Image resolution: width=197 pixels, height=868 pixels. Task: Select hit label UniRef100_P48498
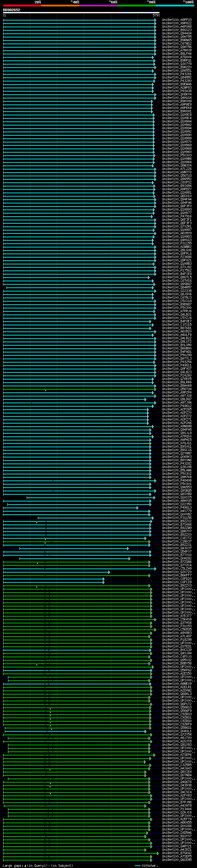click(176, 481)
